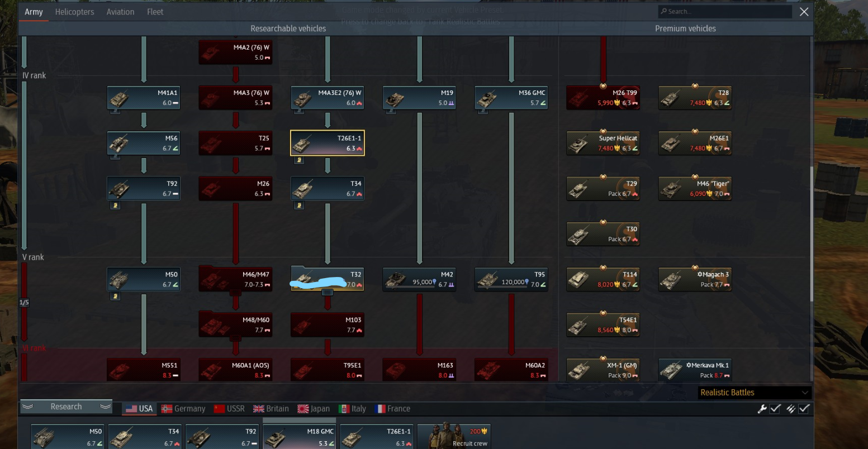Viewport: 868px width, 449px height.
Task: Select the USA nation tab
Action: click(x=139, y=409)
